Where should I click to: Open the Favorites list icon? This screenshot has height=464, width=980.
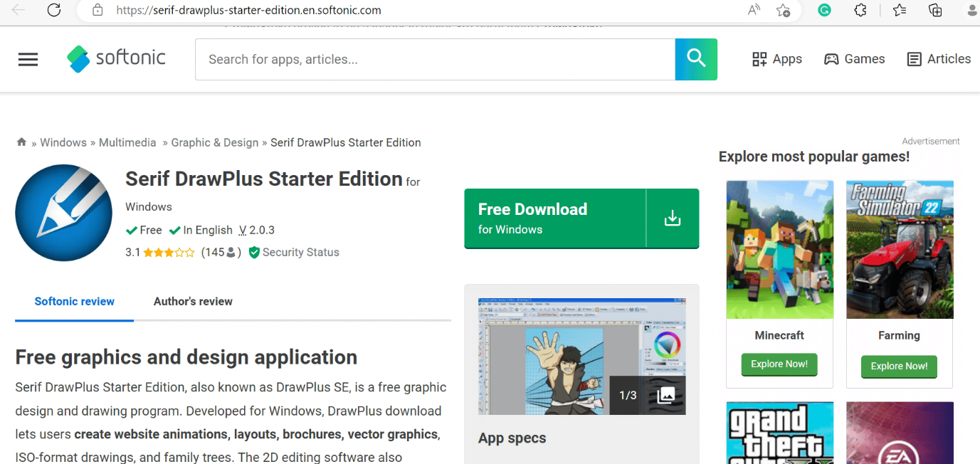[900, 10]
